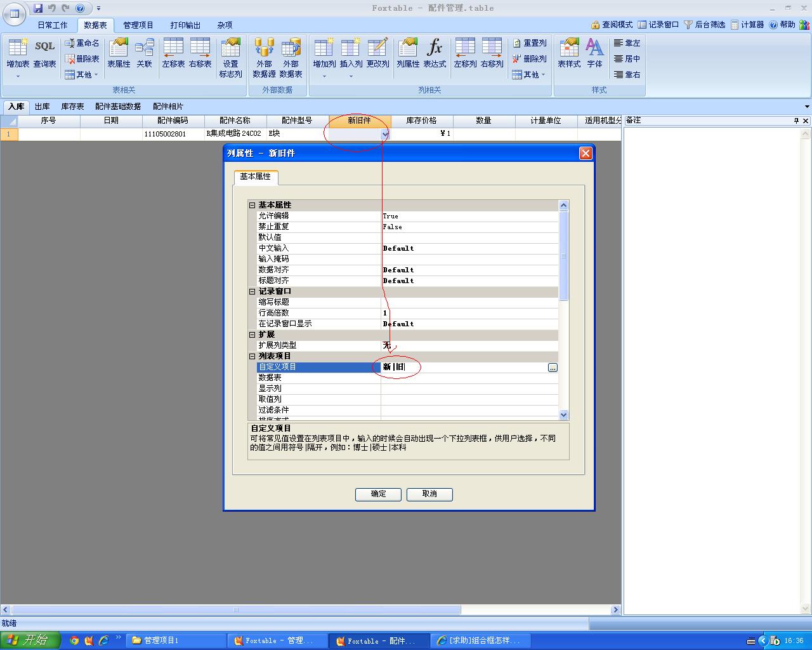Screen dimensions: 812x650
Task: Align text with 居中
Action: 627,59
